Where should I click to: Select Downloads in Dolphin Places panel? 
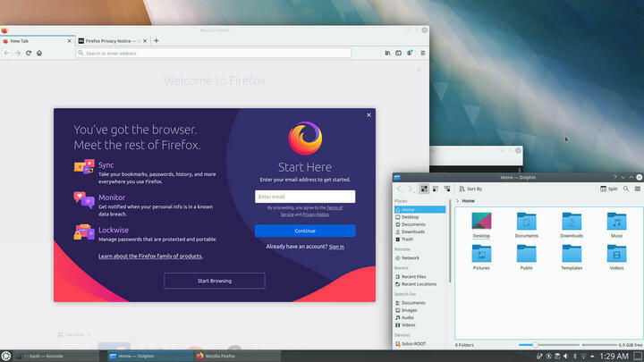419,232
